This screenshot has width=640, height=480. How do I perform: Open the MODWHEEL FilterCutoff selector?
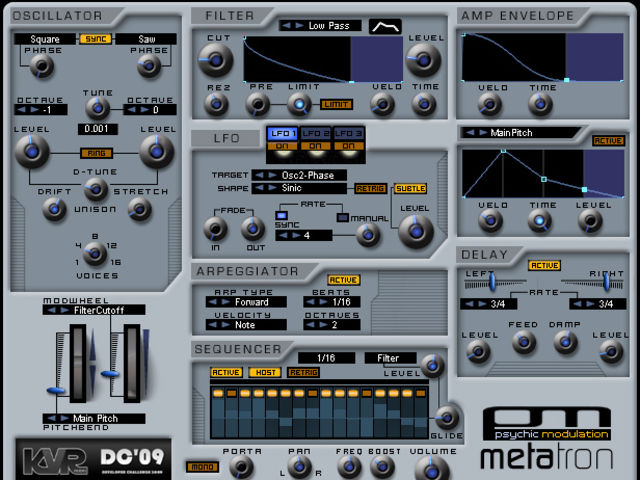(94, 310)
